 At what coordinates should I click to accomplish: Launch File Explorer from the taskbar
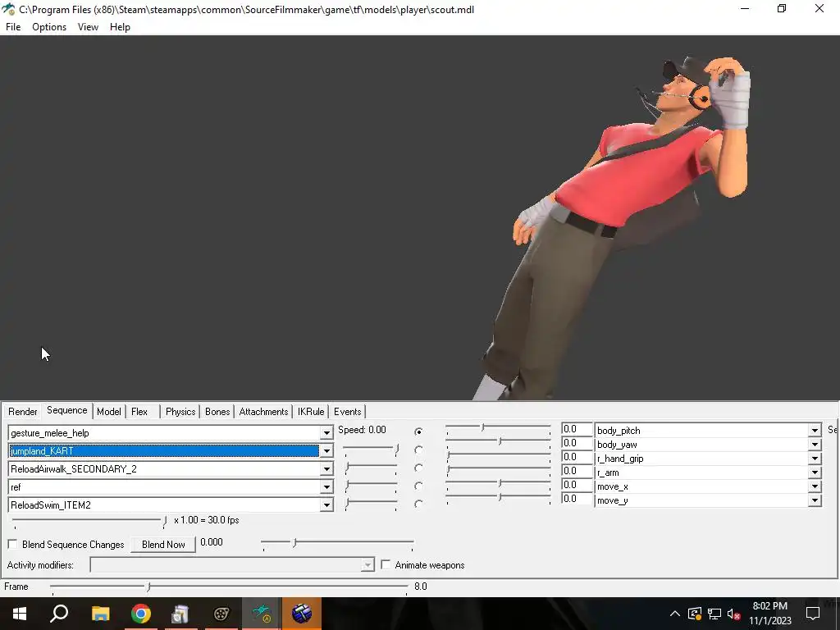click(x=100, y=614)
